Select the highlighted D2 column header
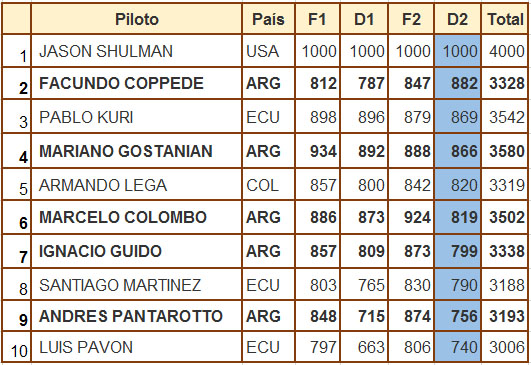Screen dimensions: 531x365 tap(458, 19)
